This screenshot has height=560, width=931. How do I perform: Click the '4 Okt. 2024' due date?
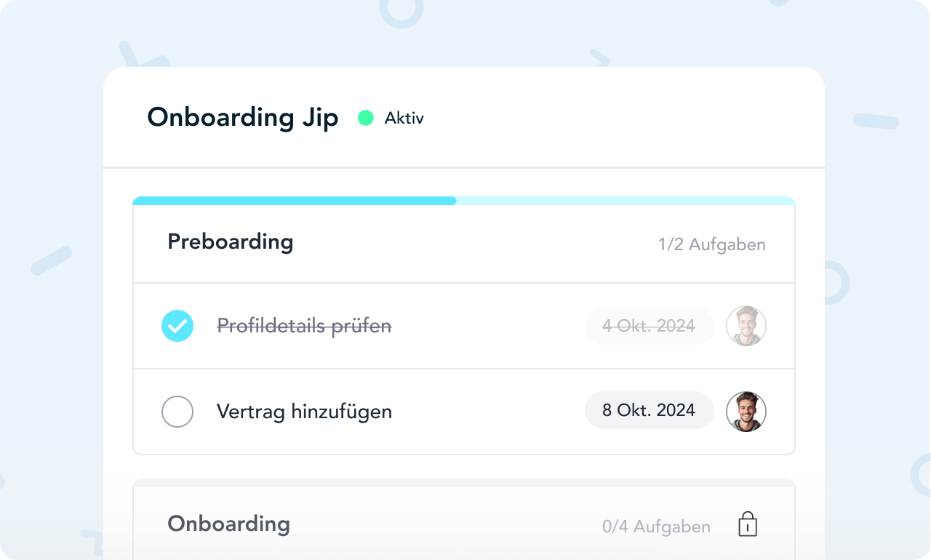[649, 326]
